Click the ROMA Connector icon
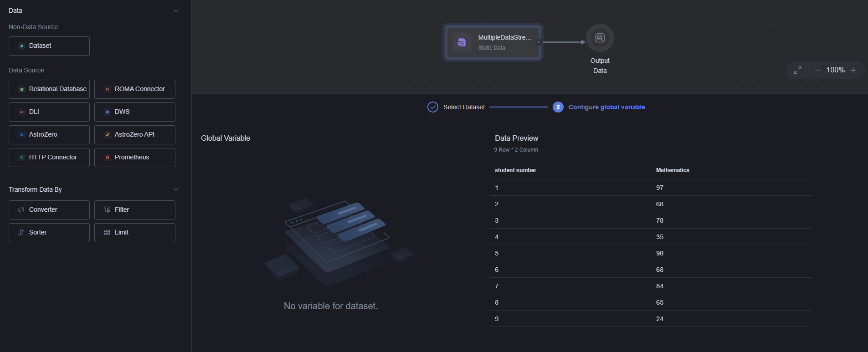 pos(108,89)
